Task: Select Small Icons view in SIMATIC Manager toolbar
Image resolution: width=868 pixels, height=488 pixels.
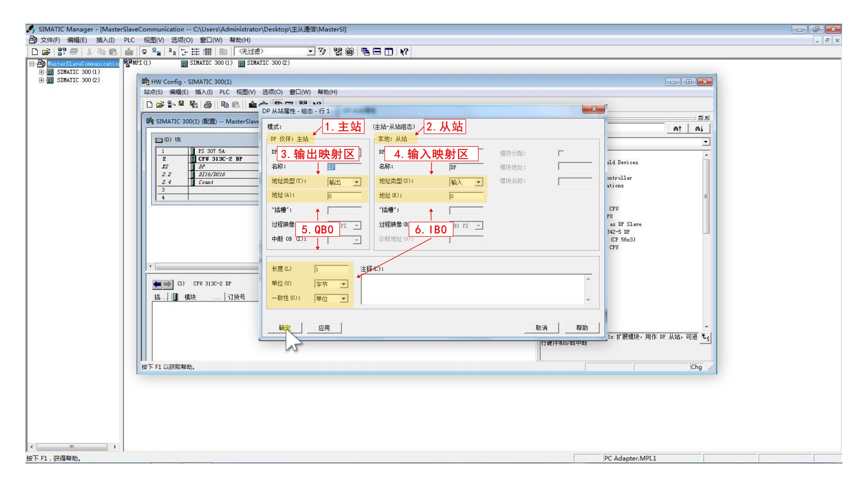Action: tap(184, 52)
